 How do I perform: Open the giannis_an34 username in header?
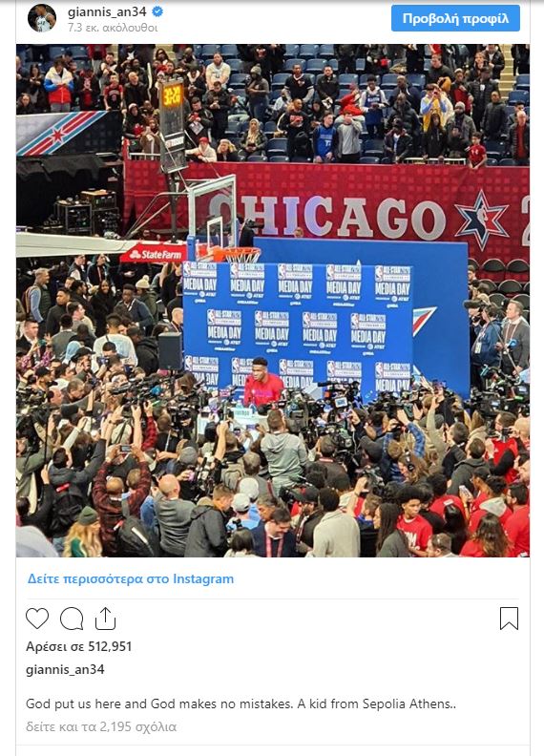[x=107, y=11]
